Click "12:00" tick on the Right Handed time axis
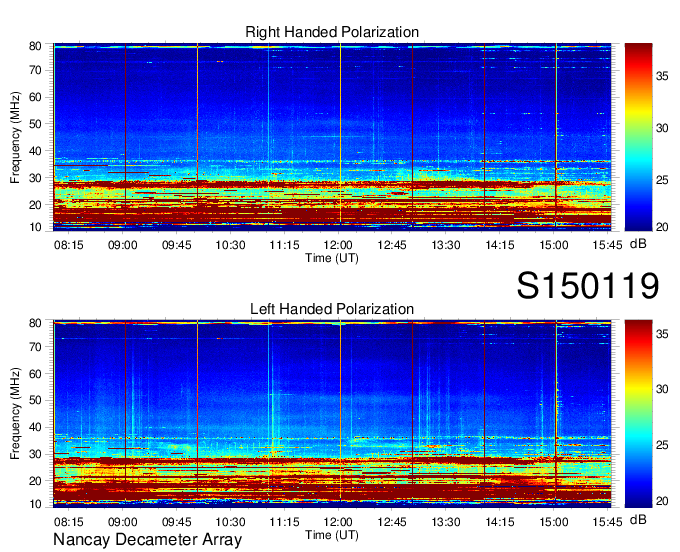The width and height of the screenshot is (680, 552). 338,245
